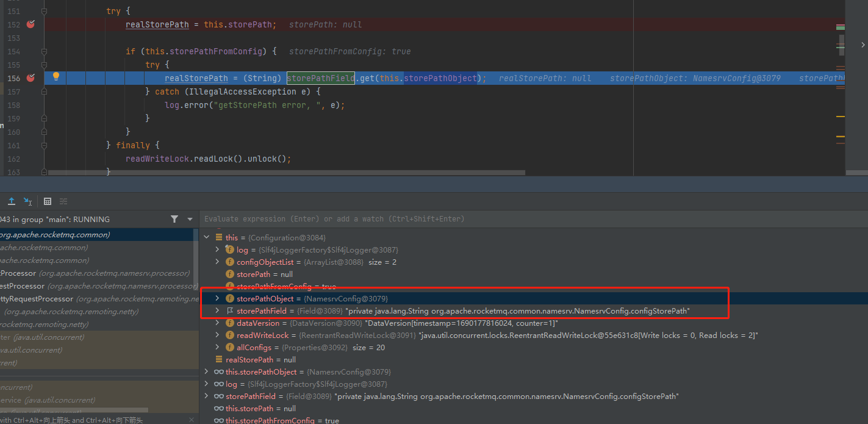
Task: Select storePathFromConfig = true variable row
Action: pyautogui.click(x=534, y=286)
